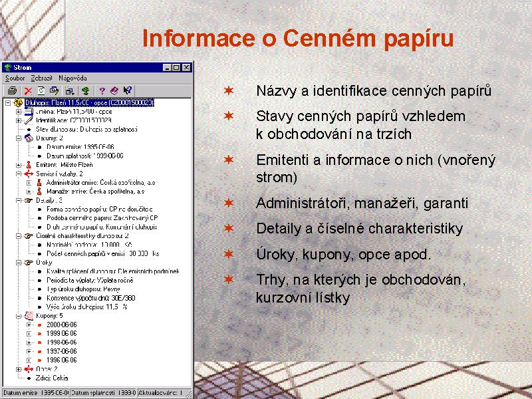This screenshot has width=532, height=399.
Task: Click the red X delete toolbar icon
Action: coord(28,90)
